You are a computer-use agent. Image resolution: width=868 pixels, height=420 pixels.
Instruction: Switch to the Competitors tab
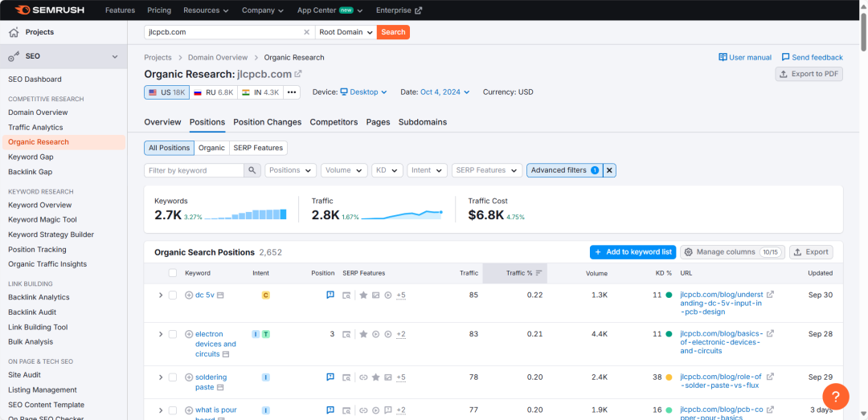tap(334, 122)
